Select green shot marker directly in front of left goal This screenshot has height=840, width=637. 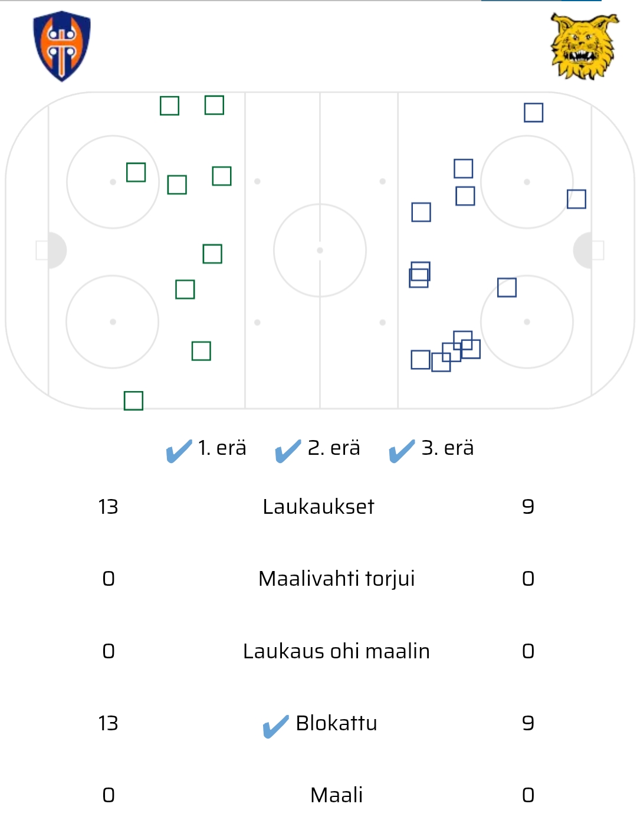212,254
